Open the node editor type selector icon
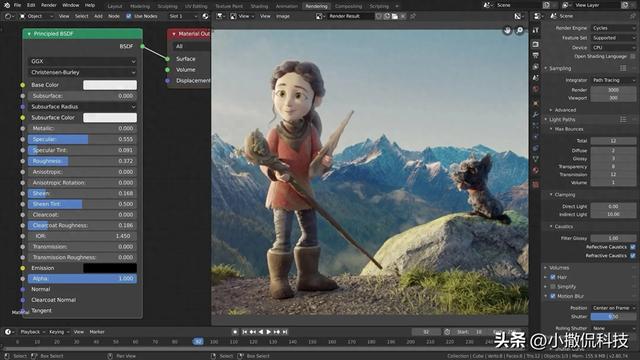This screenshot has height=360, width=640. click(x=8, y=16)
